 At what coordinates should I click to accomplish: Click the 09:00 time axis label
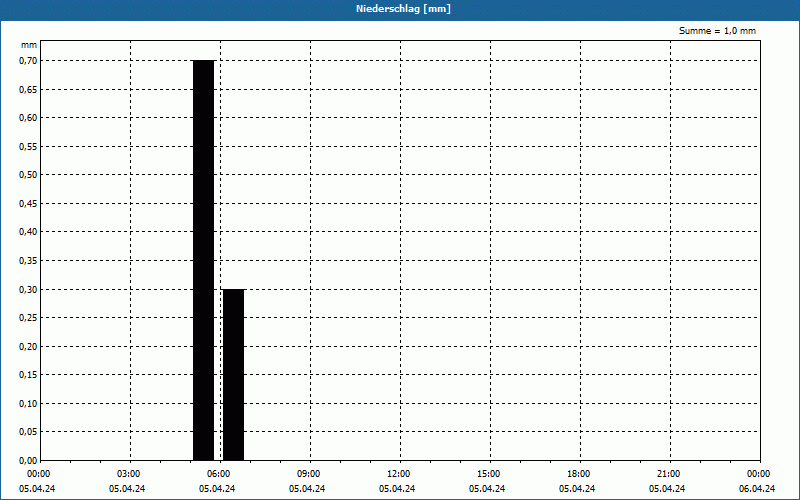308,474
